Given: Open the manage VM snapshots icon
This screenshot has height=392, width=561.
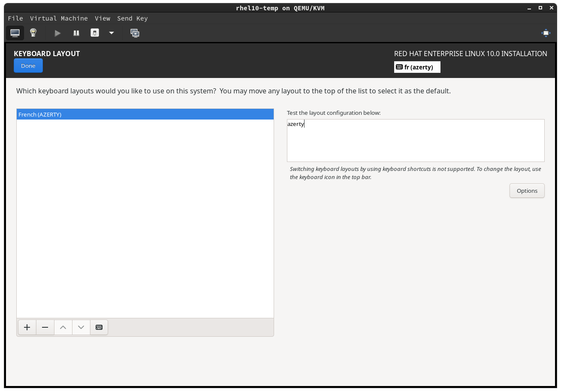Looking at the screenshot, I should click(135, 33).
